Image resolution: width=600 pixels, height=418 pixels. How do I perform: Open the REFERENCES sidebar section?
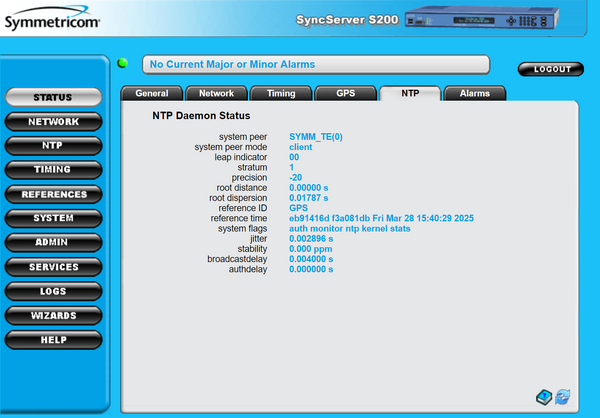point(53,194)
